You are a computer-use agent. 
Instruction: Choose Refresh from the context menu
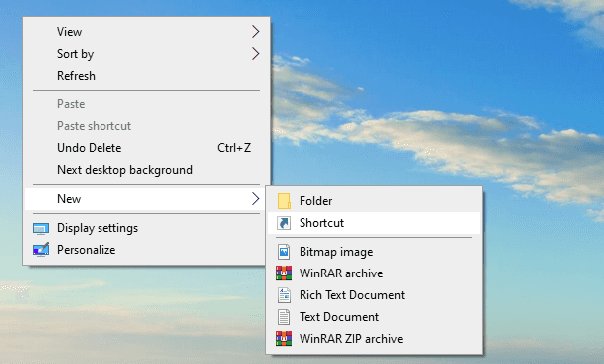pos(146,76)
